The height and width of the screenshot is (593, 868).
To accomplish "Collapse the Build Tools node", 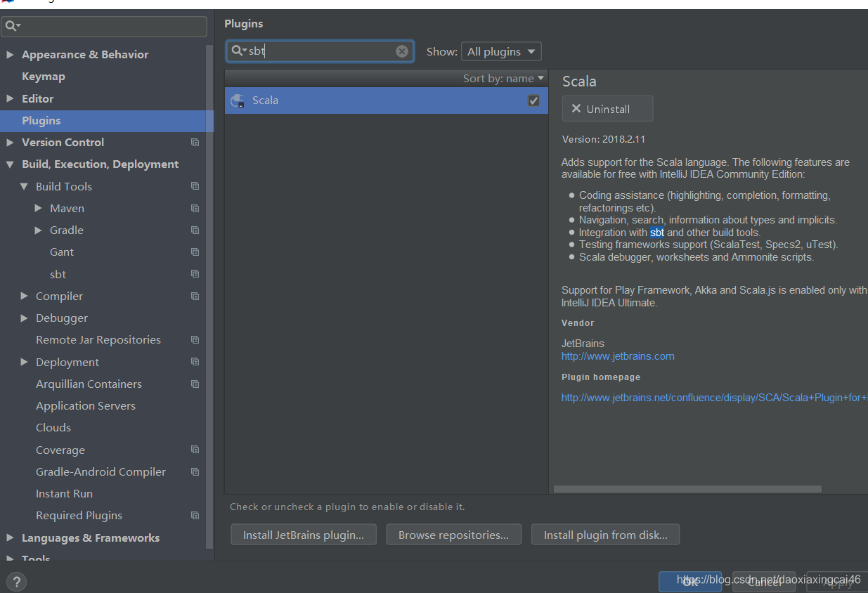I will click(x=24, y=186).
